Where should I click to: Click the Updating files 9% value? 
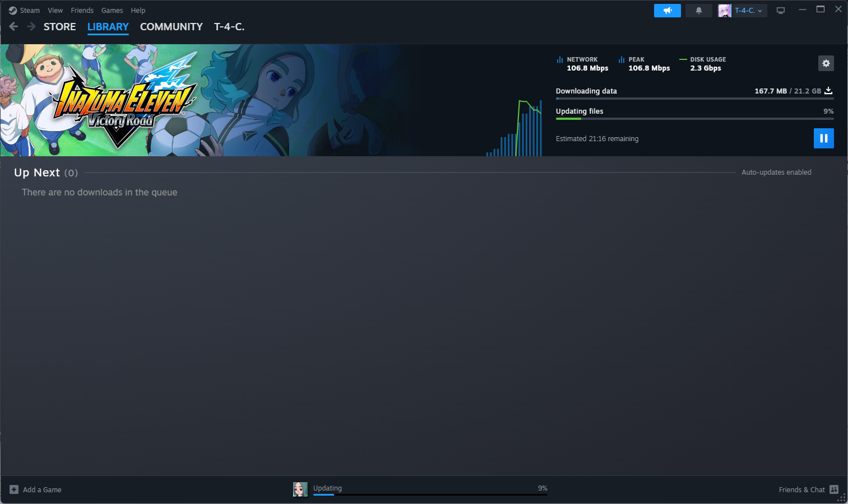[828, 111]
